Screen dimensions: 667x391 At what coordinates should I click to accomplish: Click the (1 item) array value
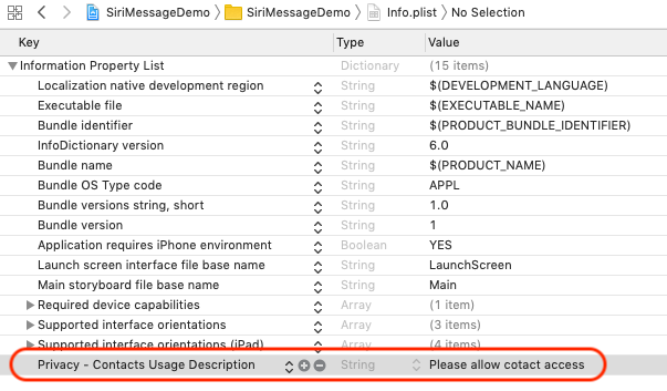452,305
